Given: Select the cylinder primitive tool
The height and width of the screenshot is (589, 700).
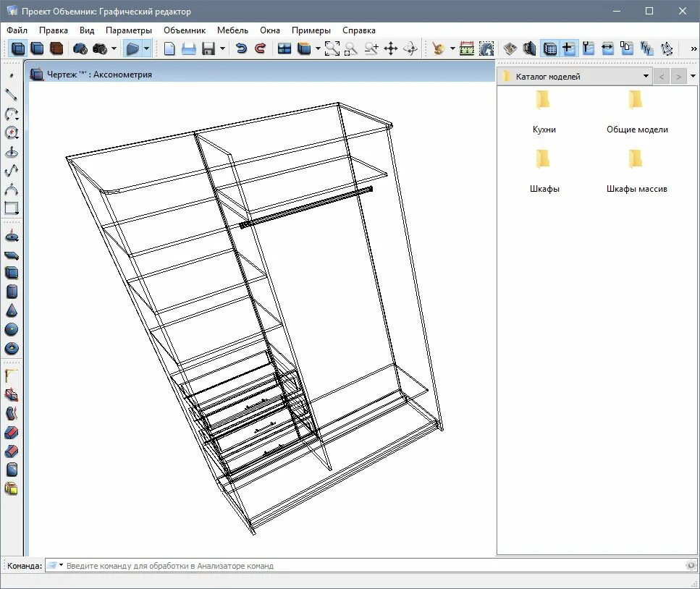Looking at the screenshot, I should pos(12,292).
